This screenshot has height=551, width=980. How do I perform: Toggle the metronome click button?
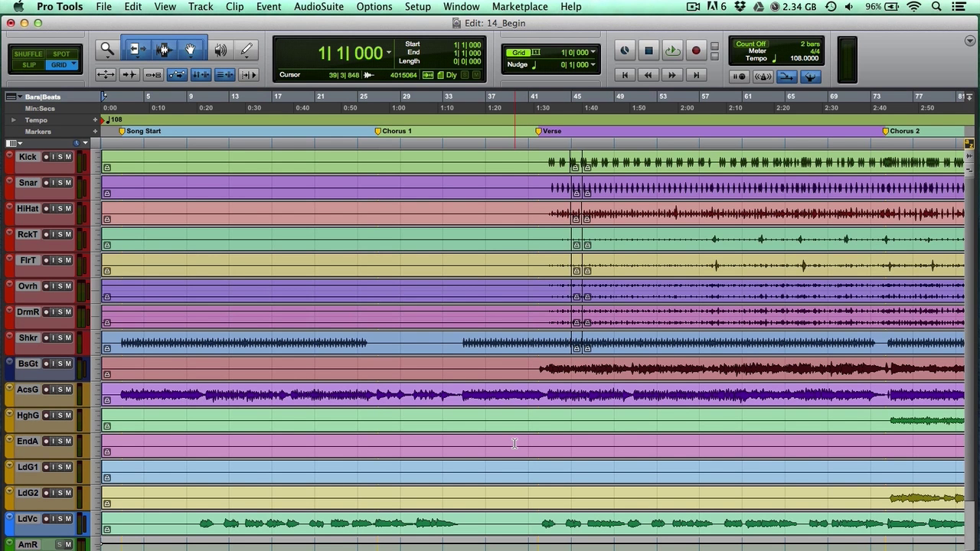tap(763, 77)
